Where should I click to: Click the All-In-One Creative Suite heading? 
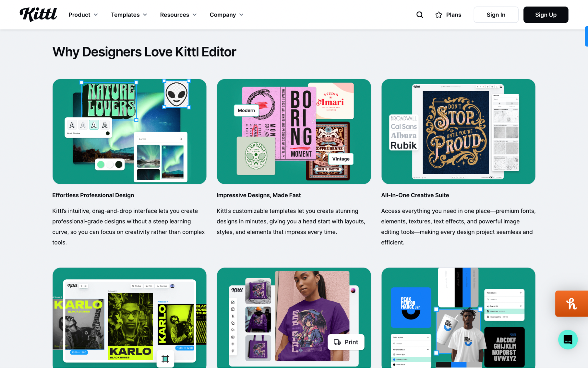(x=415, y=195)
